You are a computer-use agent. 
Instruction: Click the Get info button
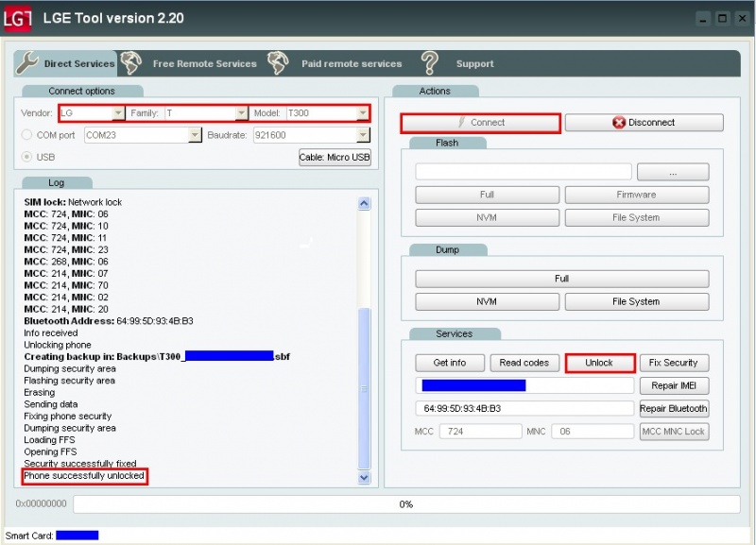point(450,363)
